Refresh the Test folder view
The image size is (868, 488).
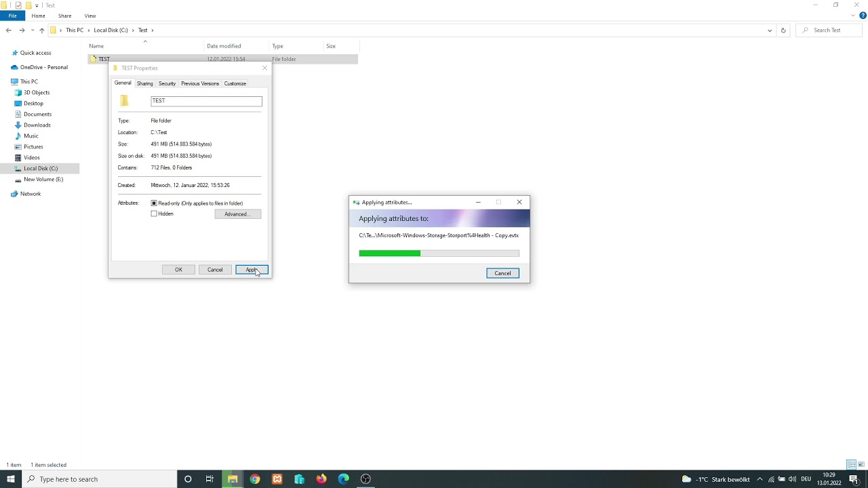click(783, 30)
